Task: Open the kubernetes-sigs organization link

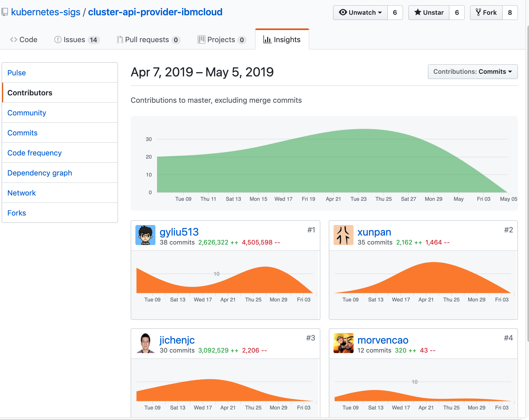Action: pos(46,12)
